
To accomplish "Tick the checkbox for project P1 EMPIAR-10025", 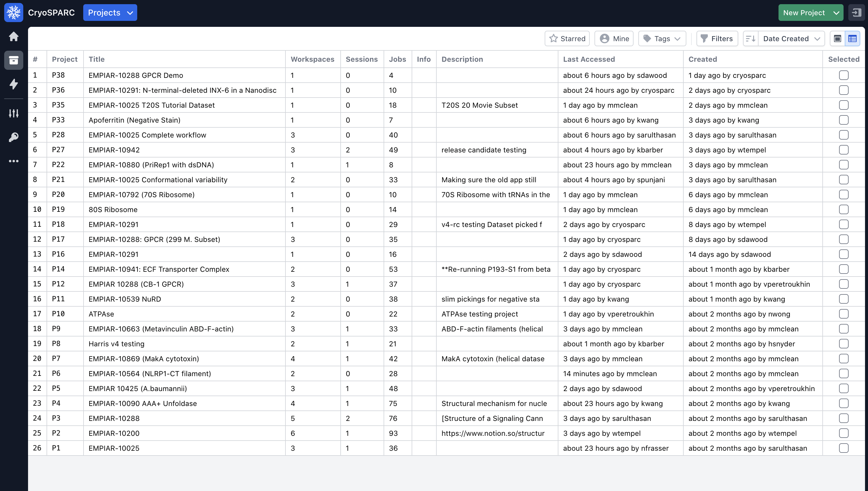I will (x=843, y=448).
